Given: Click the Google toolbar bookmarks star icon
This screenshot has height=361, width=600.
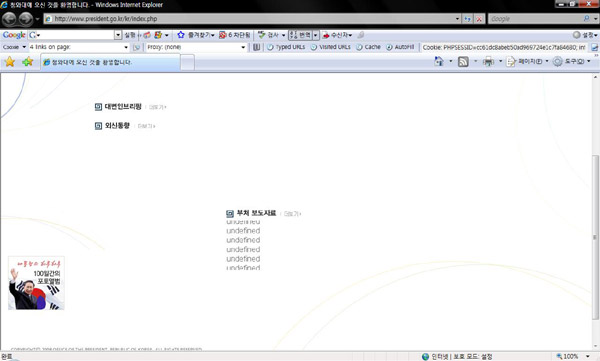Looking at the screenshot, I should click(181, 35).
